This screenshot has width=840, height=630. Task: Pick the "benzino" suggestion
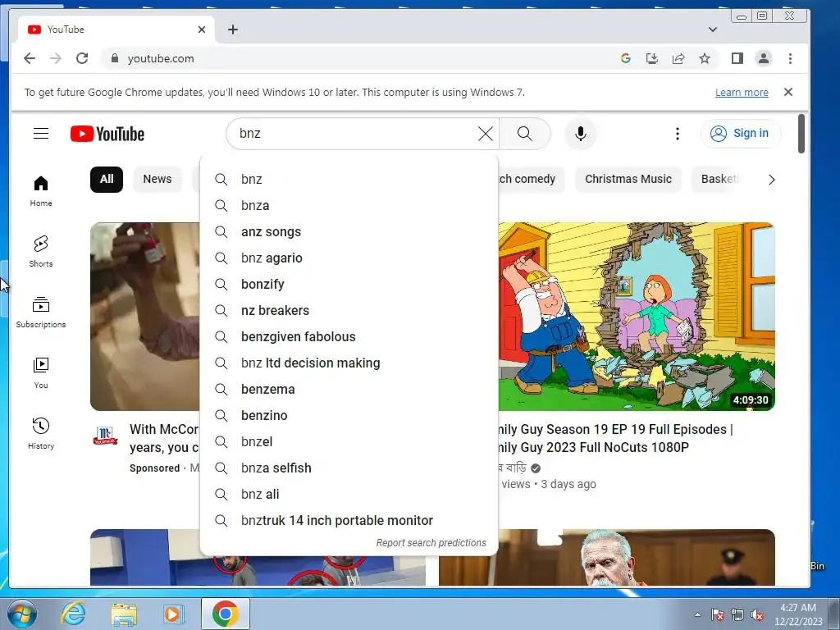349,415
